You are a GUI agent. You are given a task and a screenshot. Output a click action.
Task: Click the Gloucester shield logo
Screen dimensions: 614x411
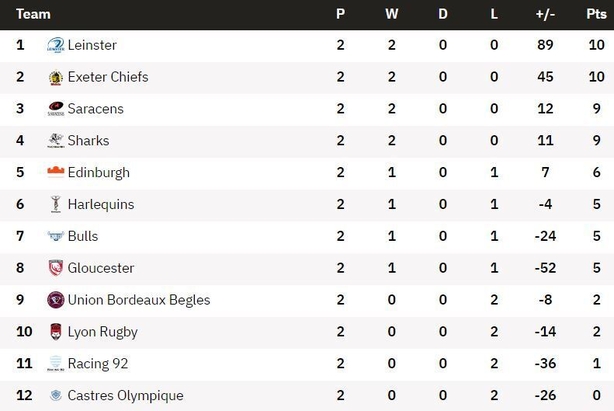(x=56, y=268)
